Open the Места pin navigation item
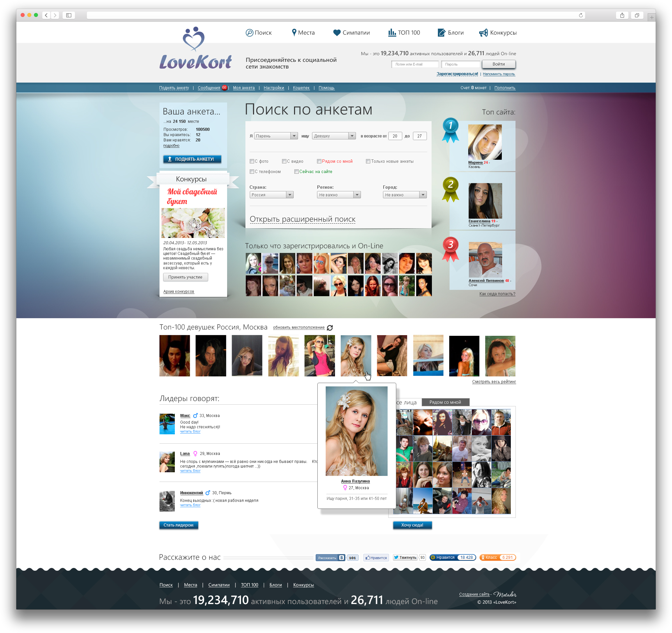The width and height of the screenshot is (672, 633). pos(303,33)
